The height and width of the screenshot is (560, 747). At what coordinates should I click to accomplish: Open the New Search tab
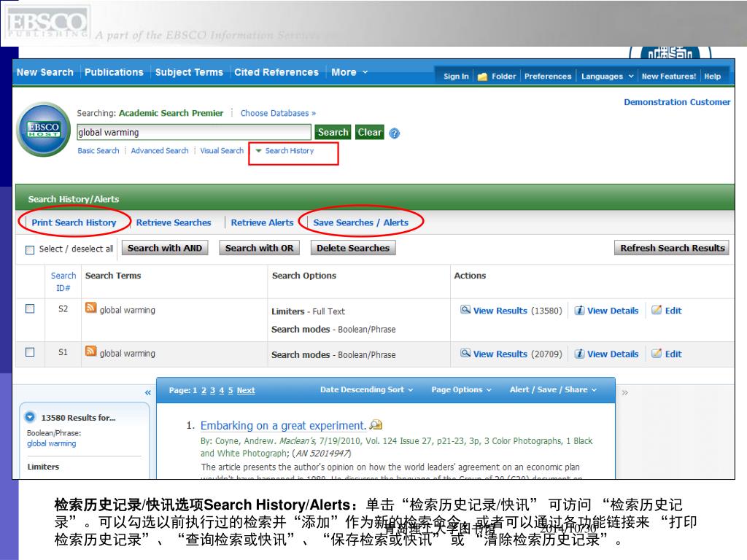point(45,72)
